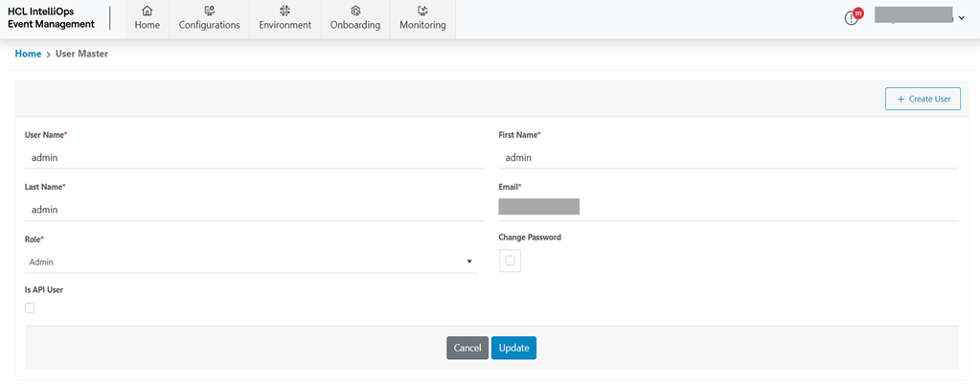Click the Monitoring nav icon
This screenshot has width=980, height=385.
pyautogui.click(x=422, y=11)
